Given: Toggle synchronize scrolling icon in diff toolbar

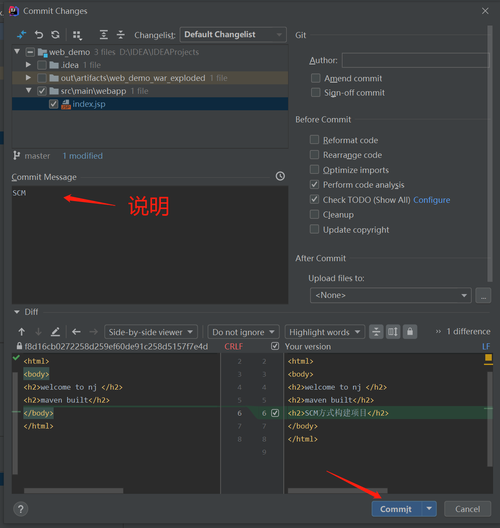Looking at the screenshot, I should coord(393,332).
